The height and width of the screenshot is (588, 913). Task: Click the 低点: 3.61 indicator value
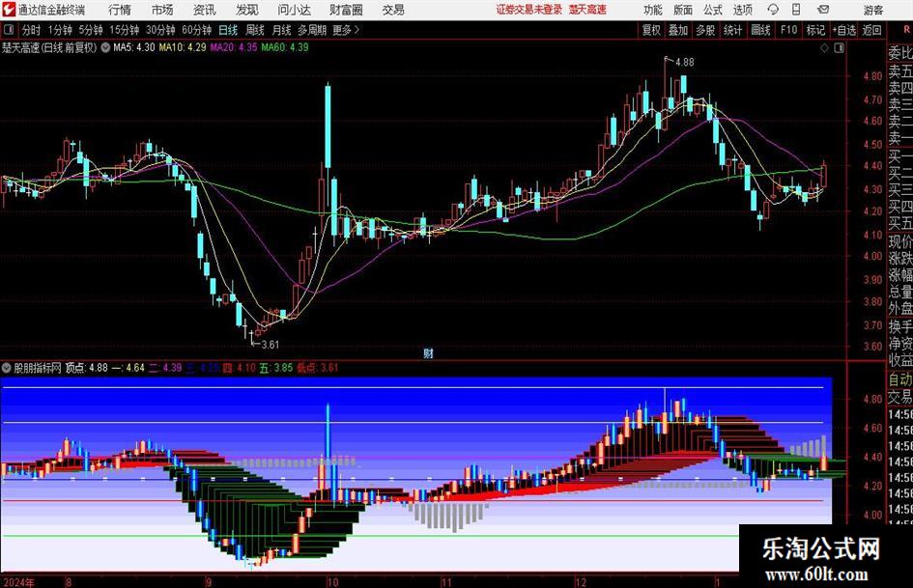click(x=317, y=368)
